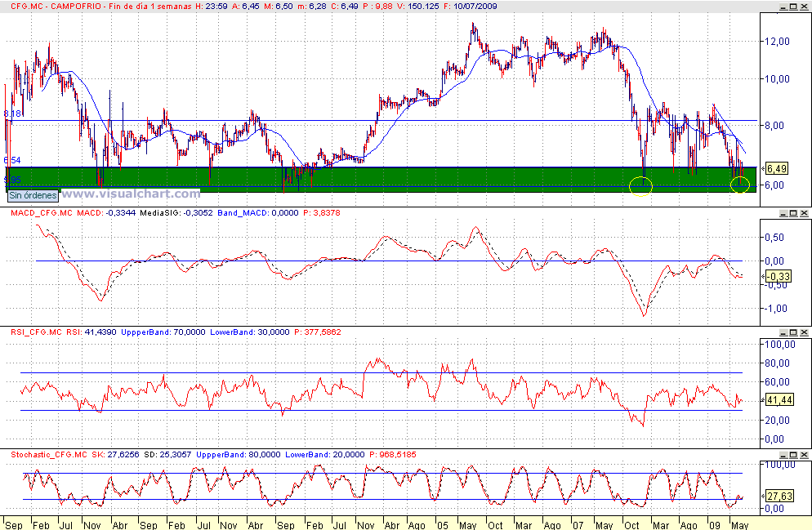Click the 6.54 support level label
This screenshot has width=812, height=530.
(x=12, y=160)
